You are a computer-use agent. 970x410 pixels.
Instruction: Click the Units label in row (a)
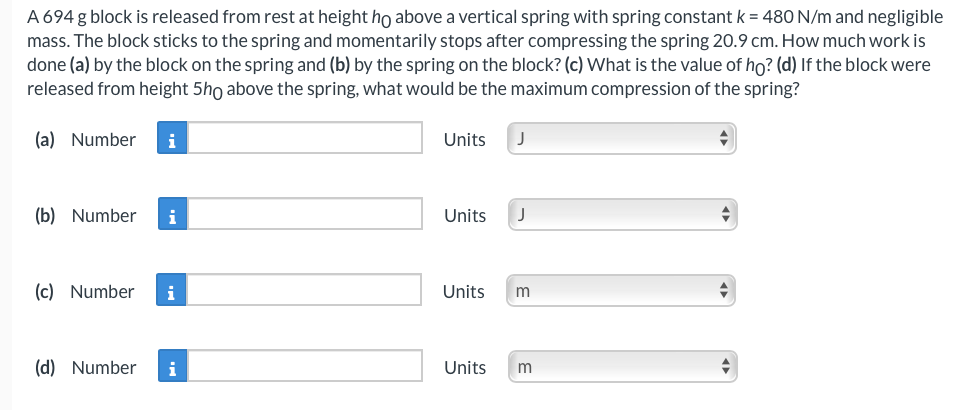tap(464, 140)
